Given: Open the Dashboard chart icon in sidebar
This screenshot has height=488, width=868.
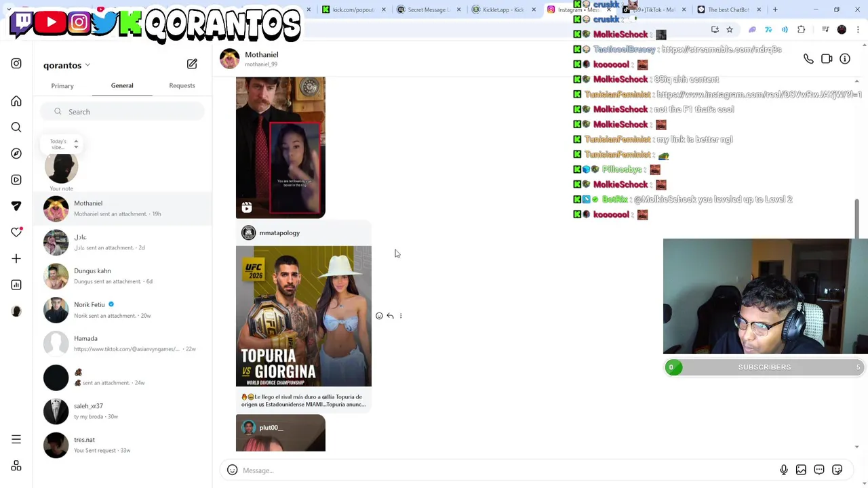Looking at the screenshot, I should click(x=16, y=285).
